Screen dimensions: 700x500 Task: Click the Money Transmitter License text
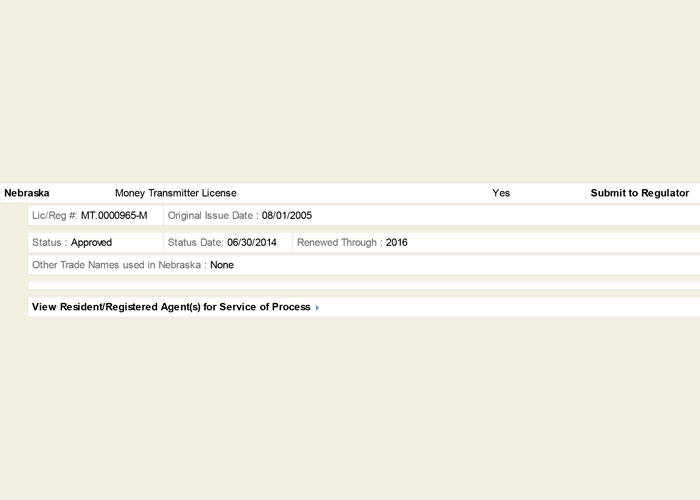tap(176, 193)
